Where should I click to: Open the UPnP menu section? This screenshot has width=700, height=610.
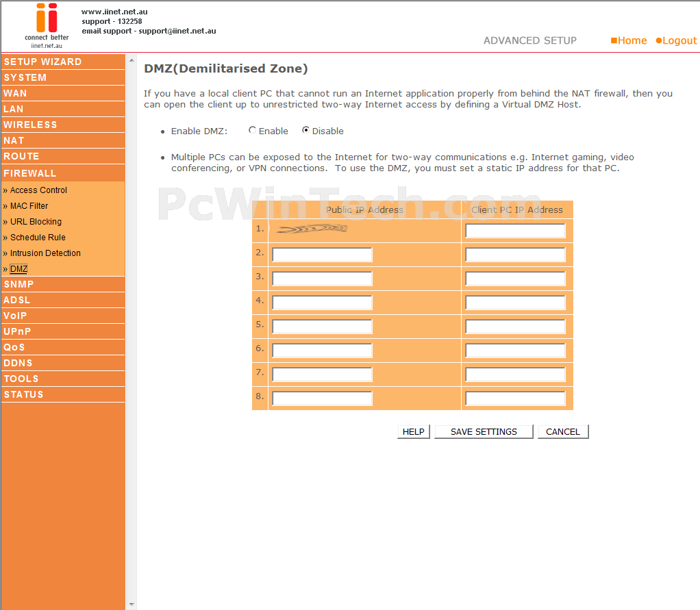64,331
